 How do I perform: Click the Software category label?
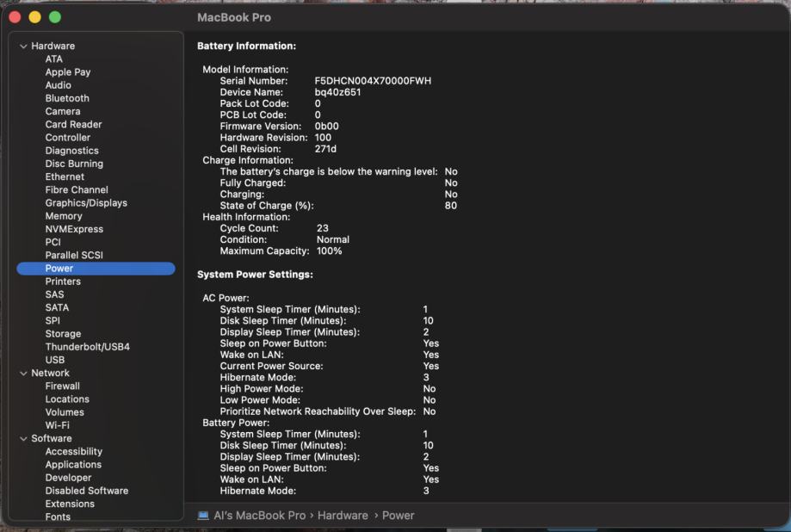[x=52, y=439]
